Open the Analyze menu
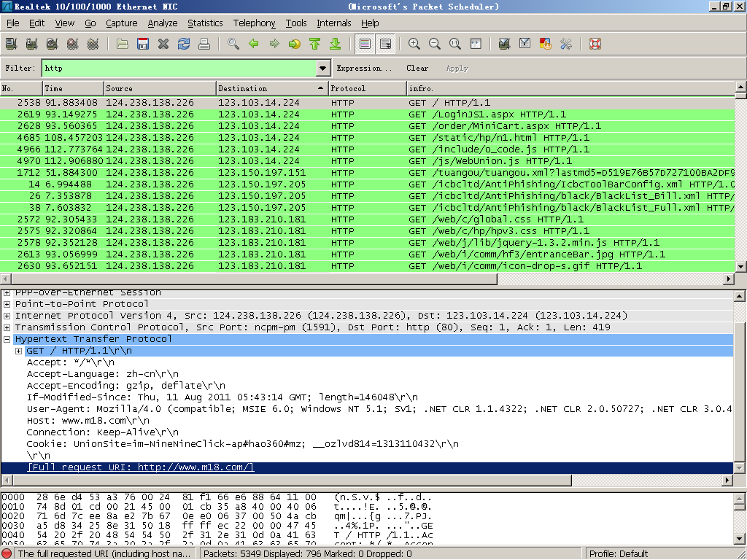 coord(163,23)
